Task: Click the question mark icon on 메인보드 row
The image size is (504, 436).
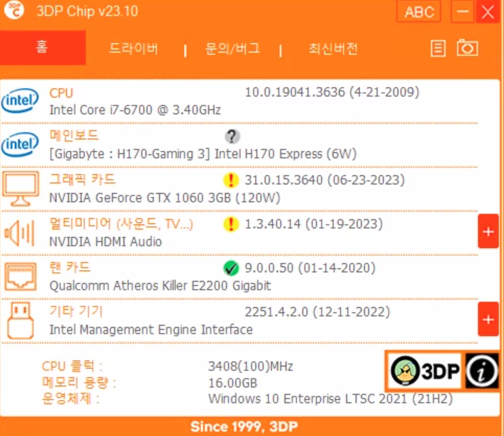Action: point(232,136)
